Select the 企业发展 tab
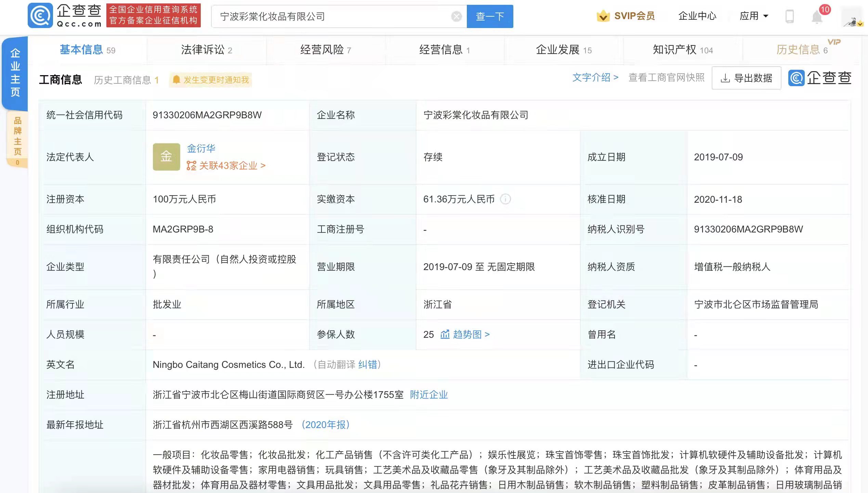 pyautogui.click(x=564, y=50)
